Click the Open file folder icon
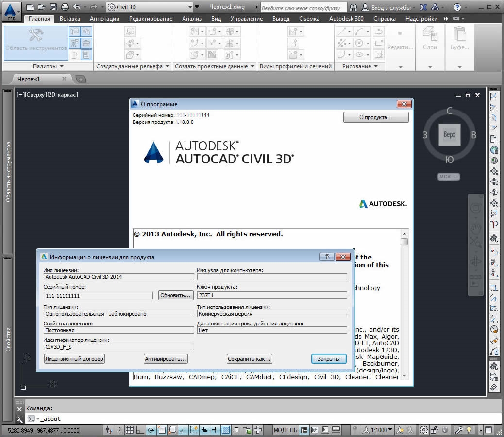Image resolution: width=504 pixels, height=437 pixels. pos(42,7)
